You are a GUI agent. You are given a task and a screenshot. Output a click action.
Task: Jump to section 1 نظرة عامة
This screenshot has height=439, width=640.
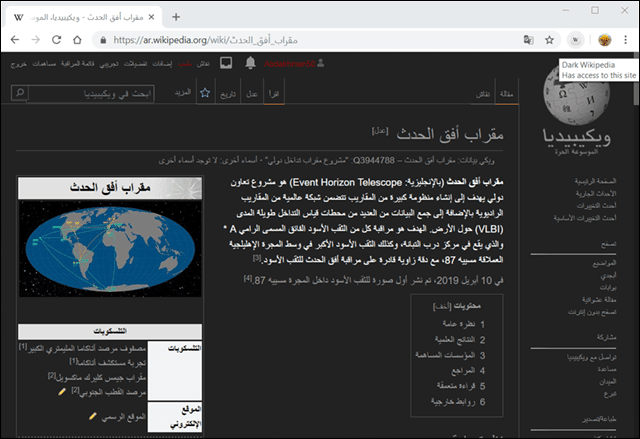[463, 324]
